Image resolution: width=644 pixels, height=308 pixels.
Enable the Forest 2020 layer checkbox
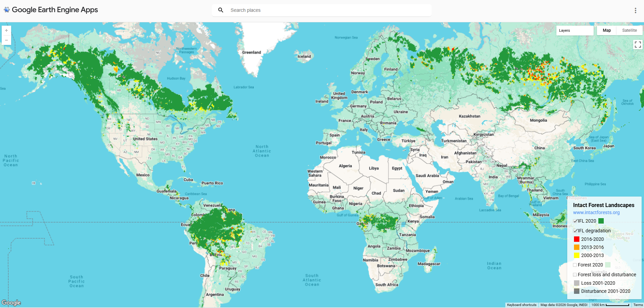tap(575, 265)
